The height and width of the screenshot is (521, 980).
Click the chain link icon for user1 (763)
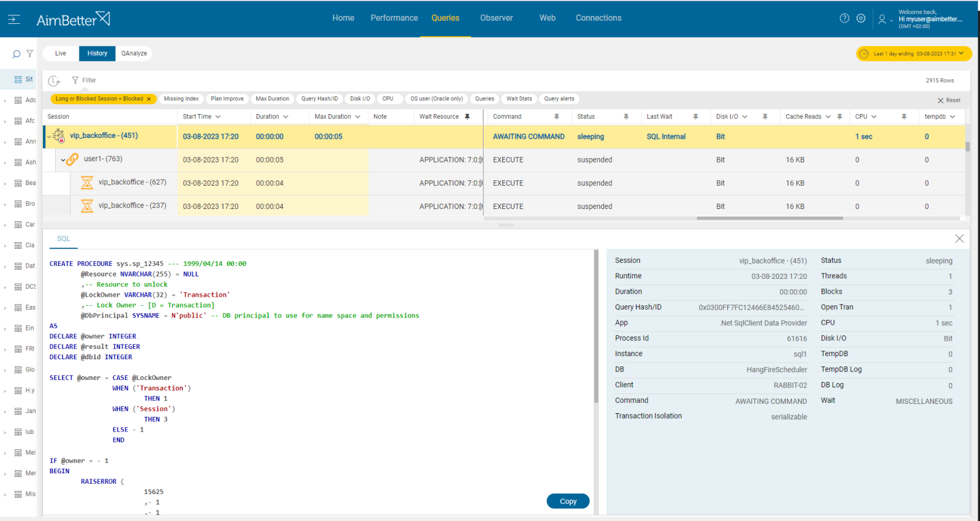(72, 159)
